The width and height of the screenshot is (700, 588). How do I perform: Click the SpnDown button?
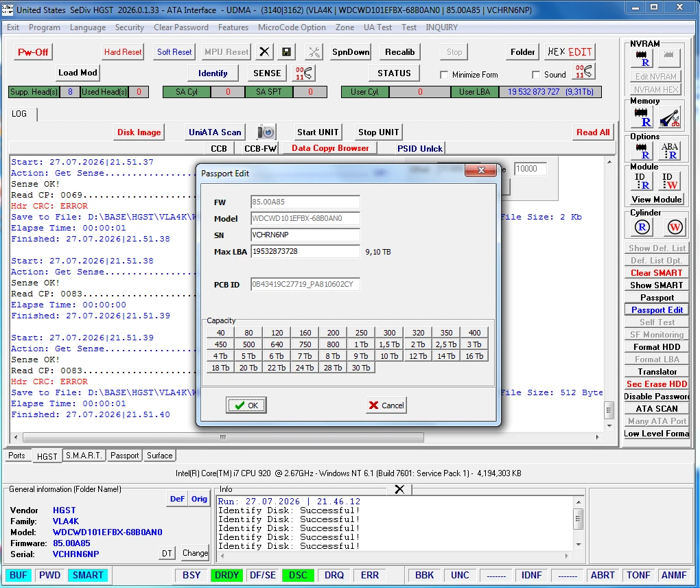pos(351,51)
